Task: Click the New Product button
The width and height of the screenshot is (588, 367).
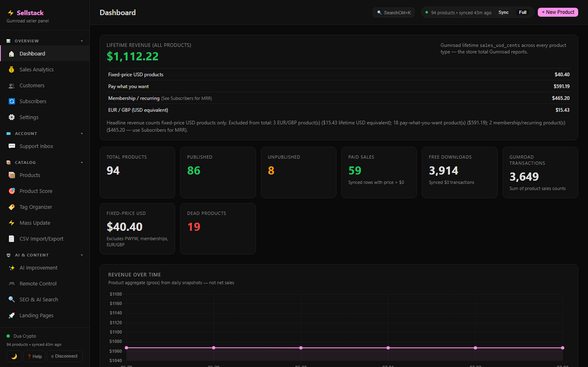Action: (x=558, y=12)
